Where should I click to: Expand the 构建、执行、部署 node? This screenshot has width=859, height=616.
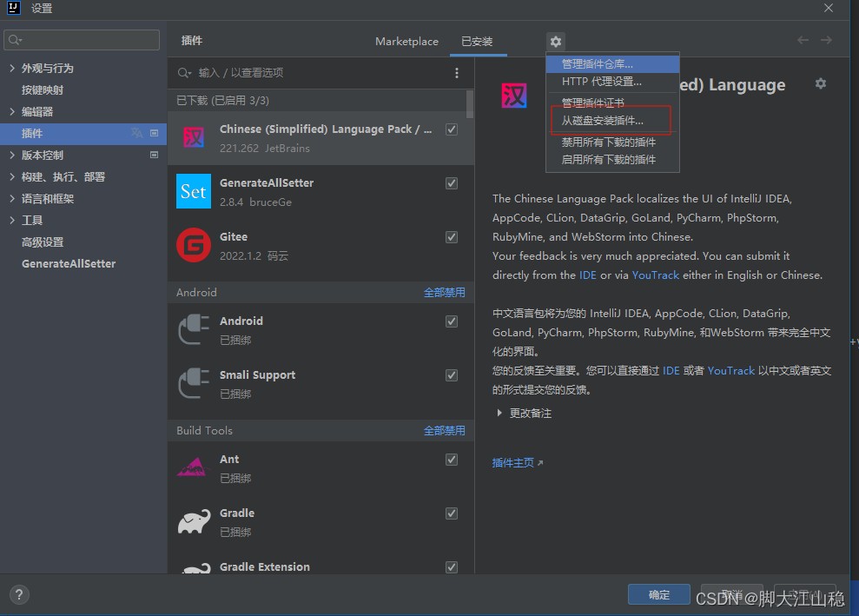[x=12, y=176]
